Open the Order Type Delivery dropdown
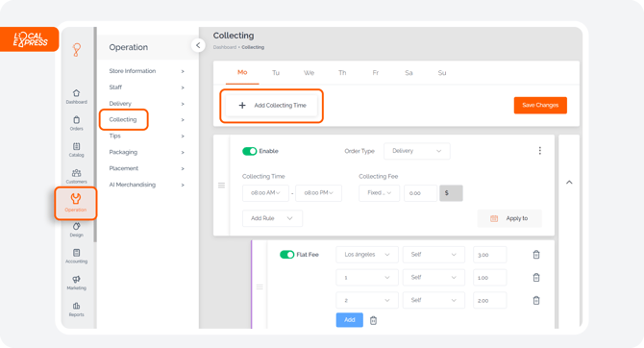The width and height of the screenshot is (644, 348). click(416, 151)
